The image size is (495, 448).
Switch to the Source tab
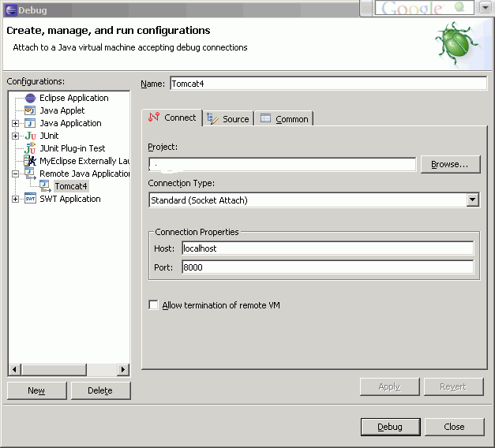[x=228, y=119]
